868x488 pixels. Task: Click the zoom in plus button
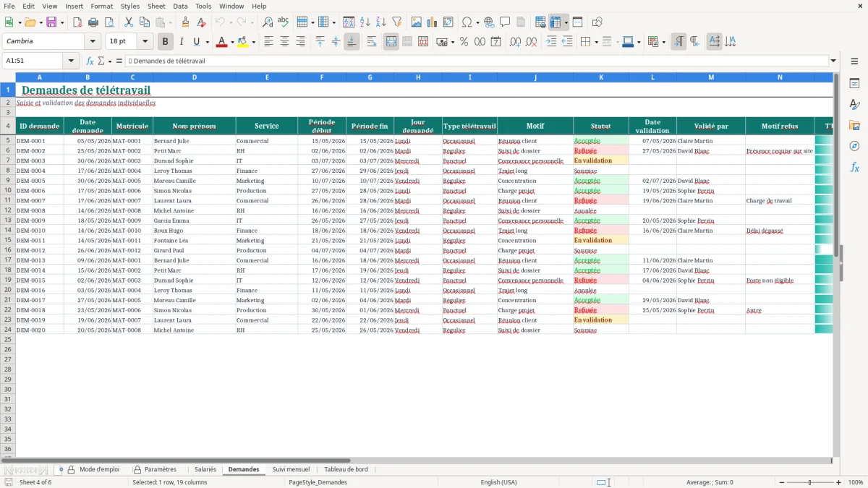(x=839, y=482)
